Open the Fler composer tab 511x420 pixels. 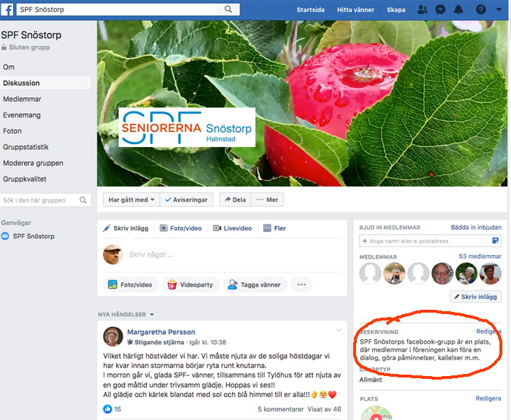point(275,228)
